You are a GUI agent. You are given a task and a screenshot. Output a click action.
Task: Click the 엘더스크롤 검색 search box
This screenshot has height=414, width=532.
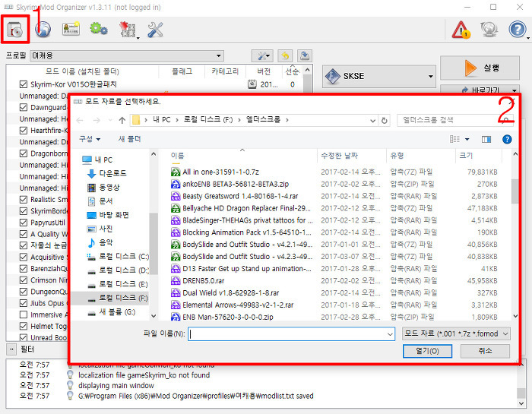click(454, 120)
